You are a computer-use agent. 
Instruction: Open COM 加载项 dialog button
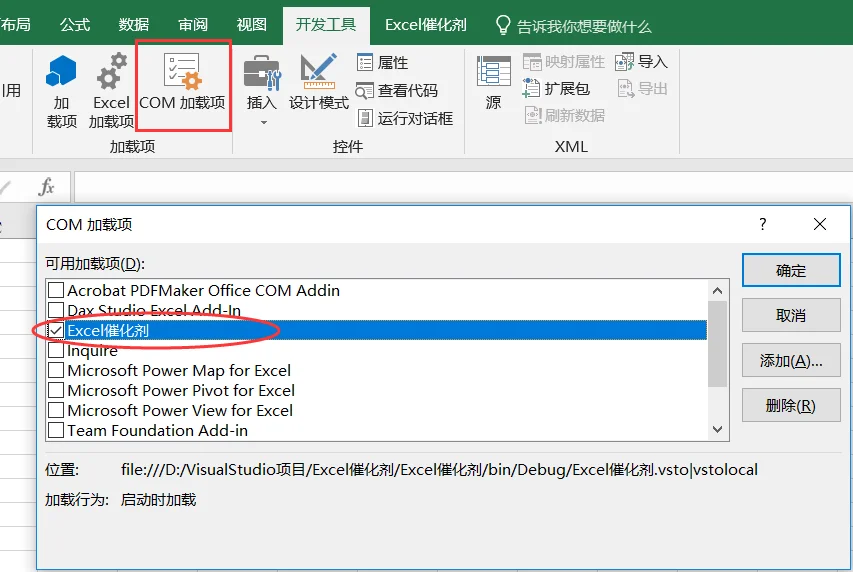(182, 83)
